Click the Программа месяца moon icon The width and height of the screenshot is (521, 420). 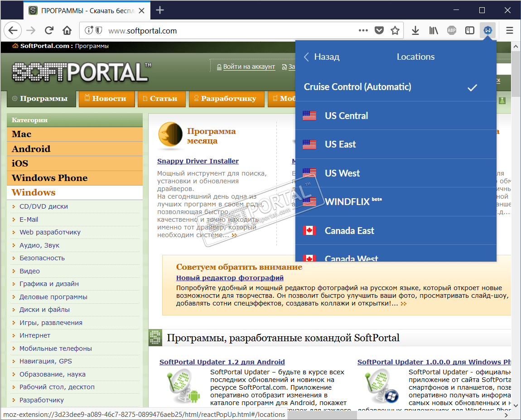tap(170, 134)
